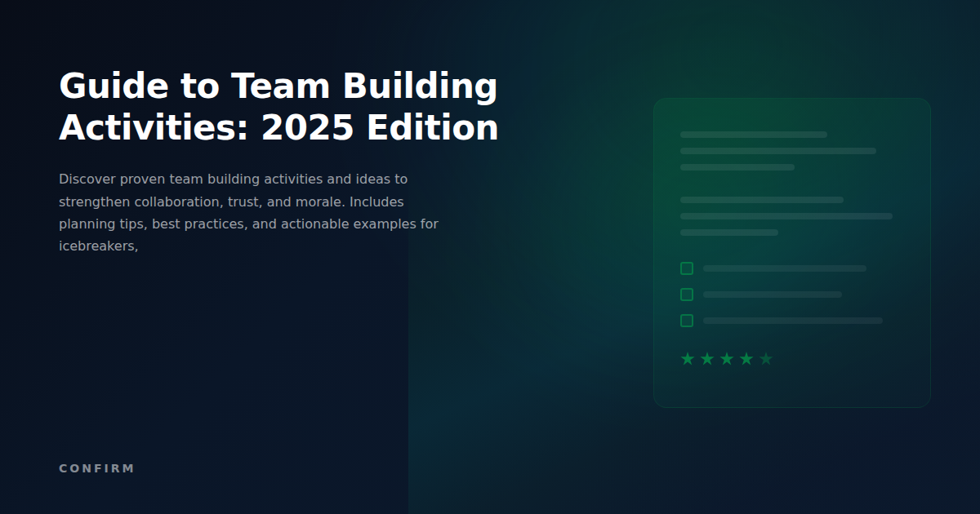Click the star rating row on the card

pos(726,357)
